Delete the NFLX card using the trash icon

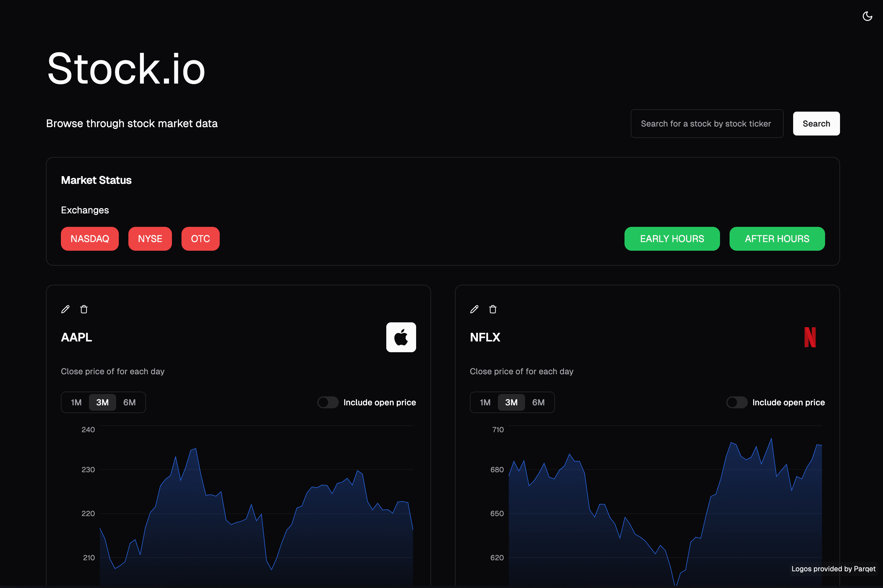(493, 310)
